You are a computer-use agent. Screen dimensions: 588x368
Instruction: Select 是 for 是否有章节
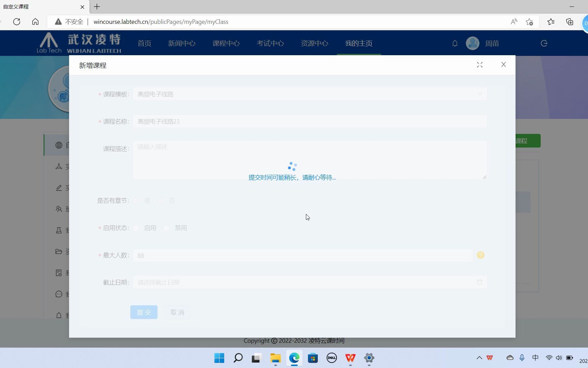(136, 201)
